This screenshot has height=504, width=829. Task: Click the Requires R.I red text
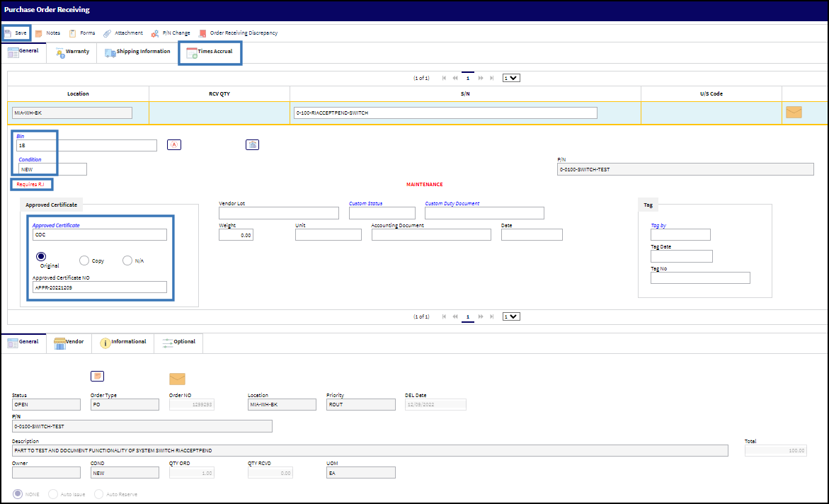point(30,185)
